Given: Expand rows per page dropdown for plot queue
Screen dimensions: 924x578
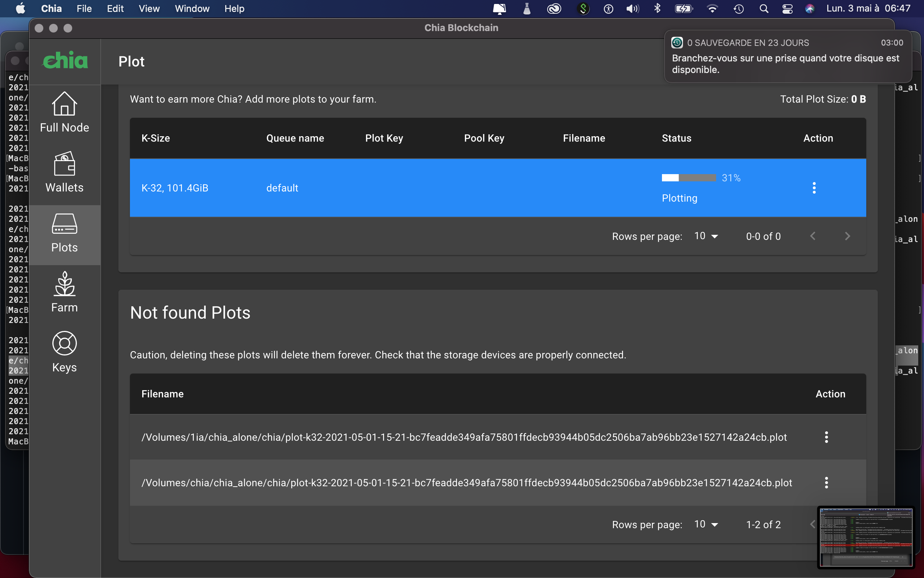Looking at the screenshot, I should 706,236.
